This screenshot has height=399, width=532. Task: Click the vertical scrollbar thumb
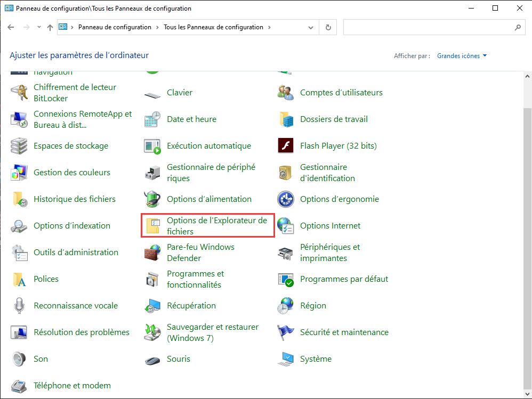point(527,248)
